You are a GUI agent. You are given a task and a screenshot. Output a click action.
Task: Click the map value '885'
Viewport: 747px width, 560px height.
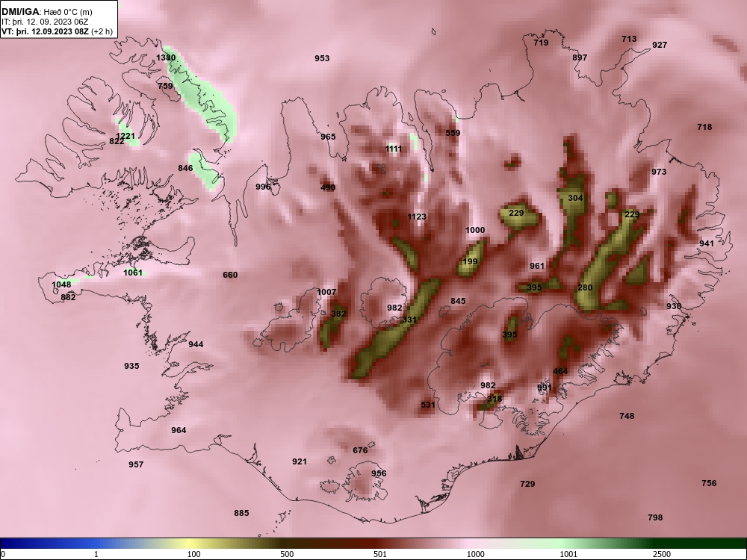(241, 513)
